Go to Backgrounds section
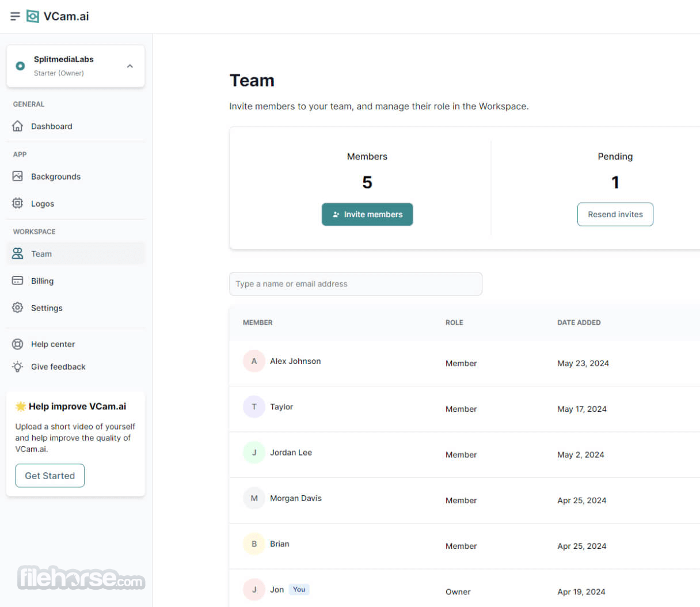The height and width of the screenshot is (607, 700). 75,176
